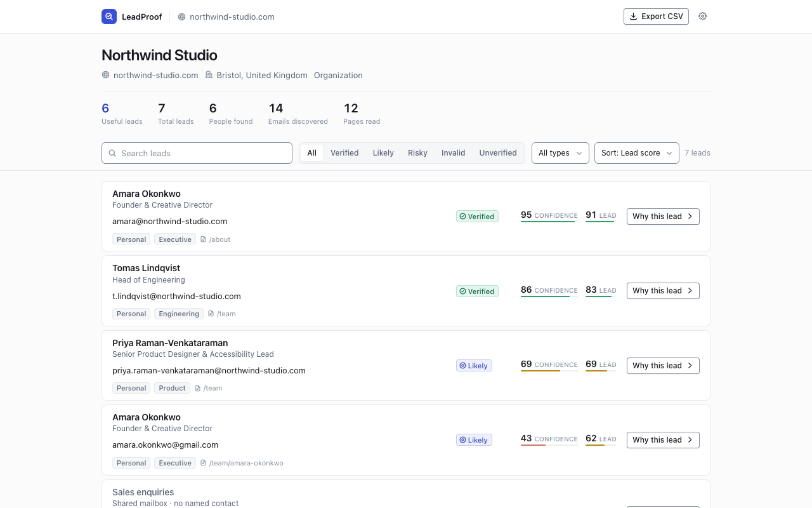812x508 pixels.
Task: Click the Sales enquiries lead title
Action: point(143,492)
